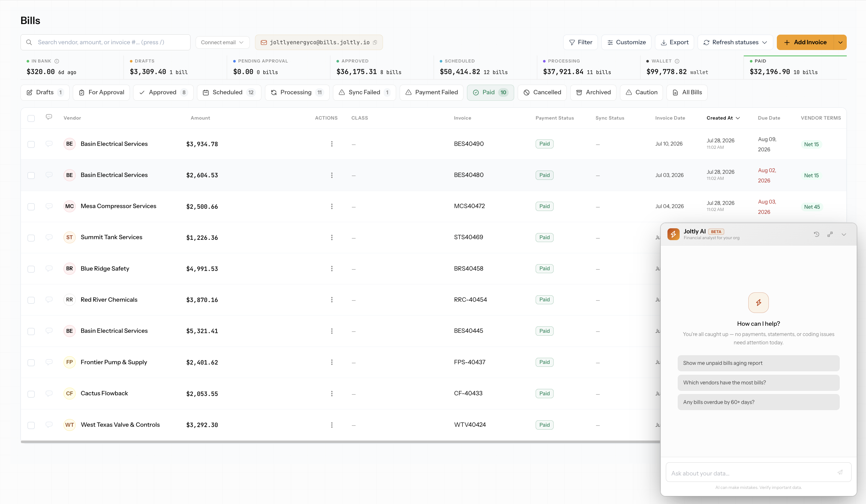
Task: Sort by Created At column
Action: pos(723,118)
